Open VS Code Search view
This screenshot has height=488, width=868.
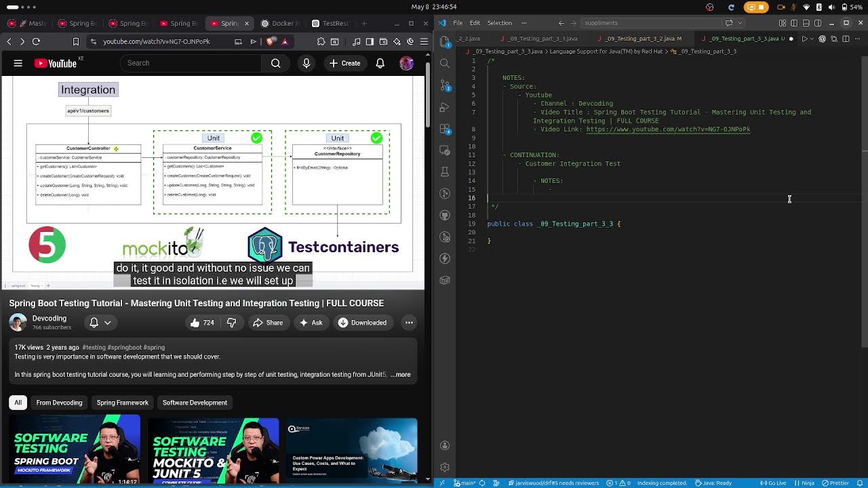445,63
